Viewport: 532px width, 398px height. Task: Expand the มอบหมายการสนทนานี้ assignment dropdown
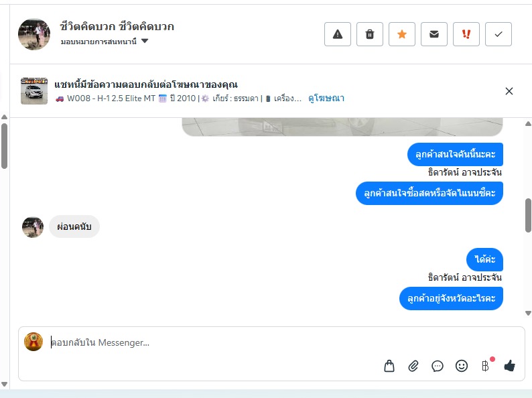coord(145,42)
